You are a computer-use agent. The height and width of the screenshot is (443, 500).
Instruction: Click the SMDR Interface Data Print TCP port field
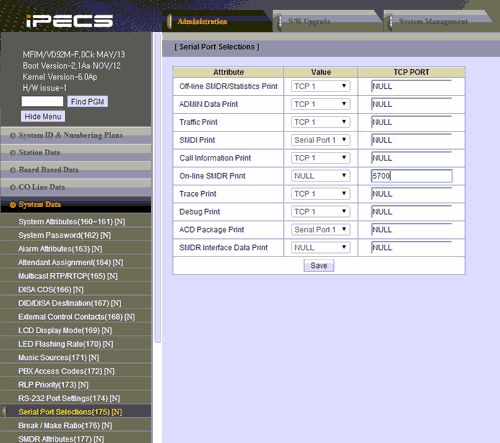click(x=411, y=248)
